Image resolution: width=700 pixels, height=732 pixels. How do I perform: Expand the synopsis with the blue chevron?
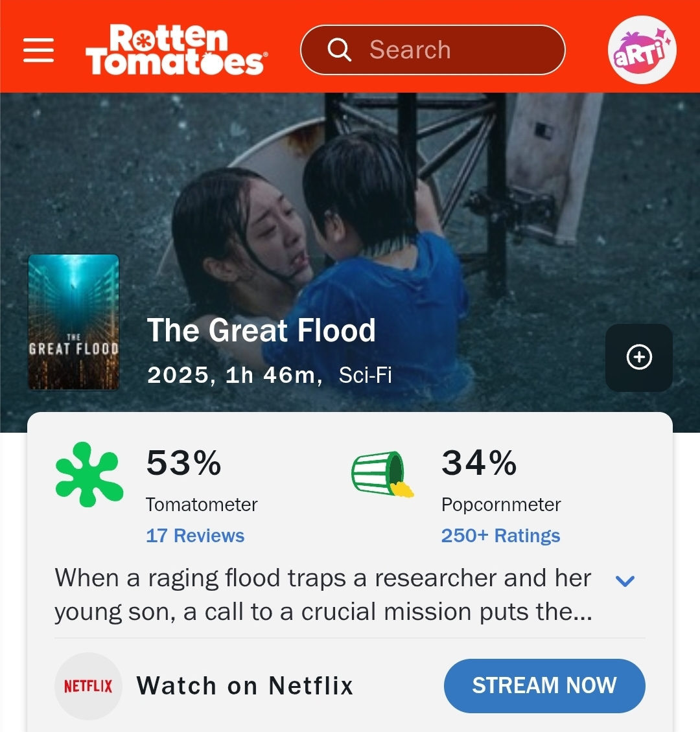(x=625, y=581)
